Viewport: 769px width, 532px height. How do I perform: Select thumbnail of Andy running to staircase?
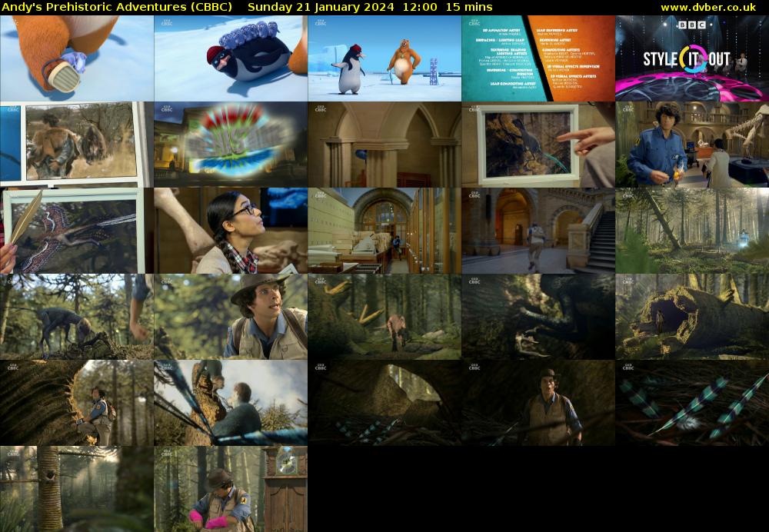point(538,231)
